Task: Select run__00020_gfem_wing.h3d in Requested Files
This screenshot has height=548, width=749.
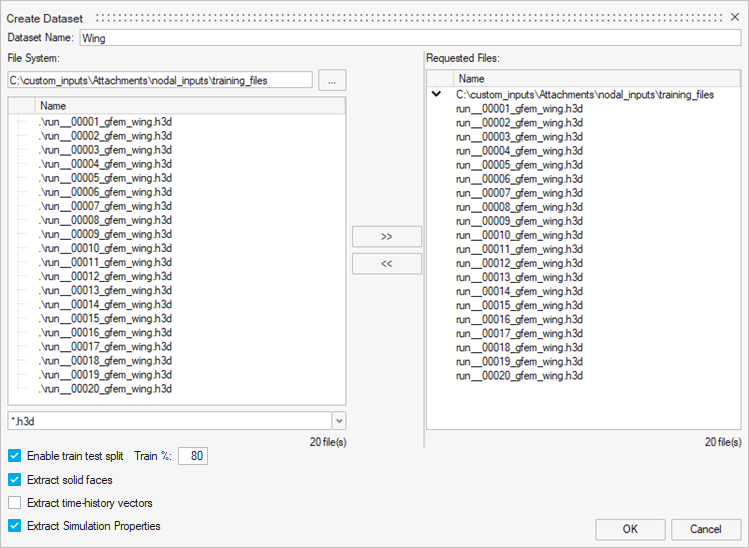Action: 519,376
